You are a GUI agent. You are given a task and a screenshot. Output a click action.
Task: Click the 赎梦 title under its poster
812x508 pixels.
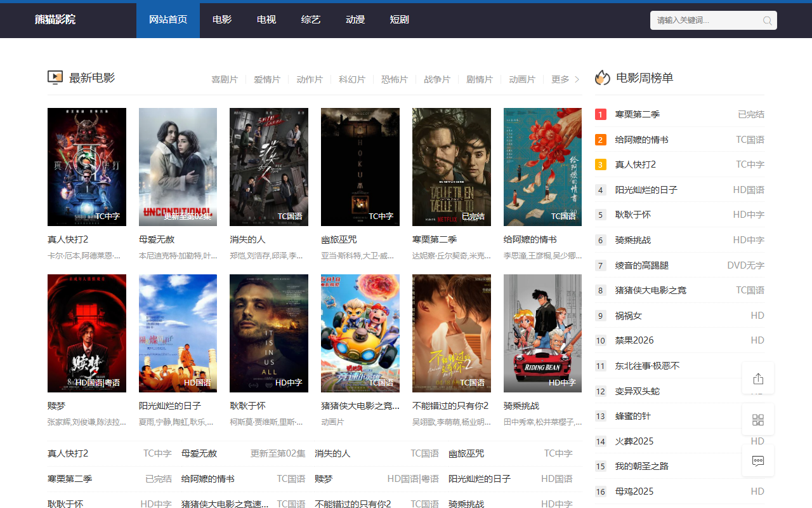tap(56, 406)
